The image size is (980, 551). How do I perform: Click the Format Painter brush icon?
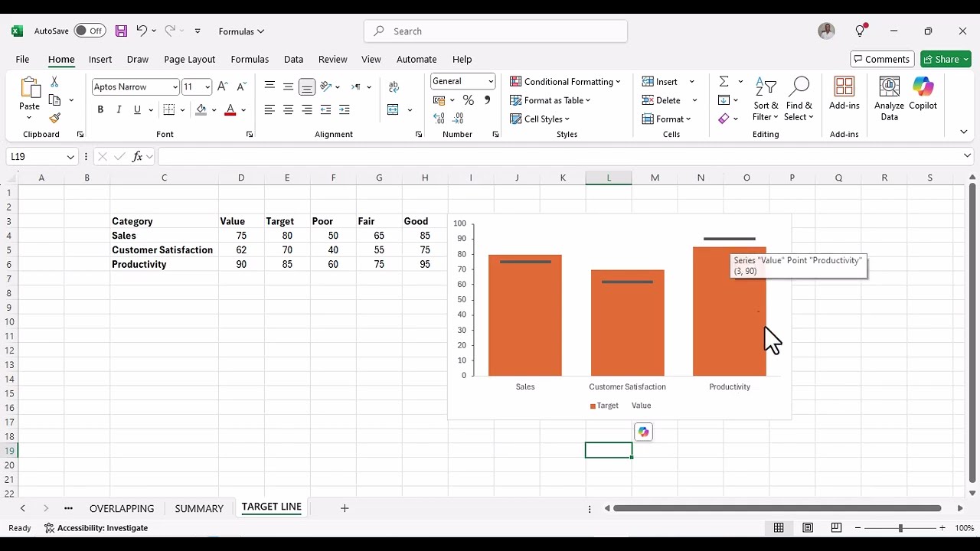click(x=54, y=118)
